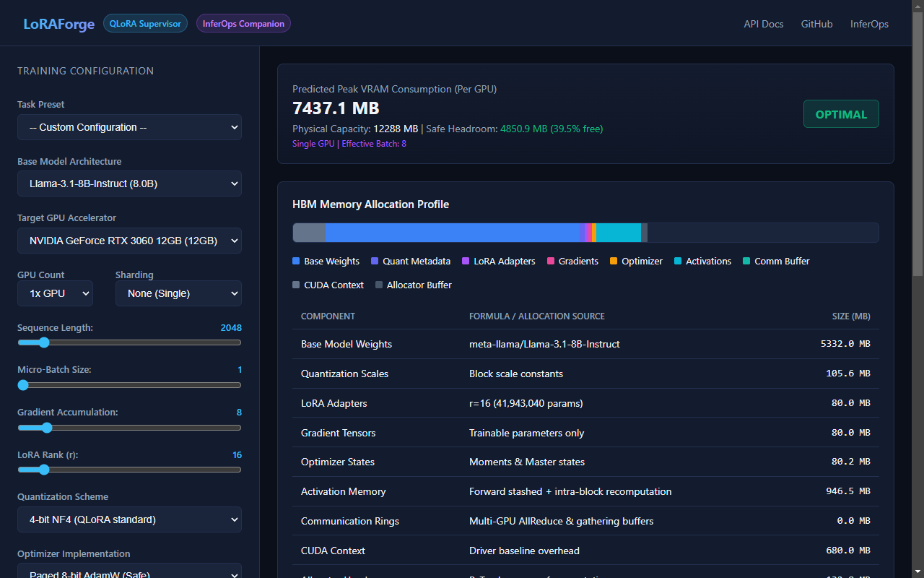Click the 'SIZE (MB)' column header
Screen dimensions: 924x578
tap(851, 316)
